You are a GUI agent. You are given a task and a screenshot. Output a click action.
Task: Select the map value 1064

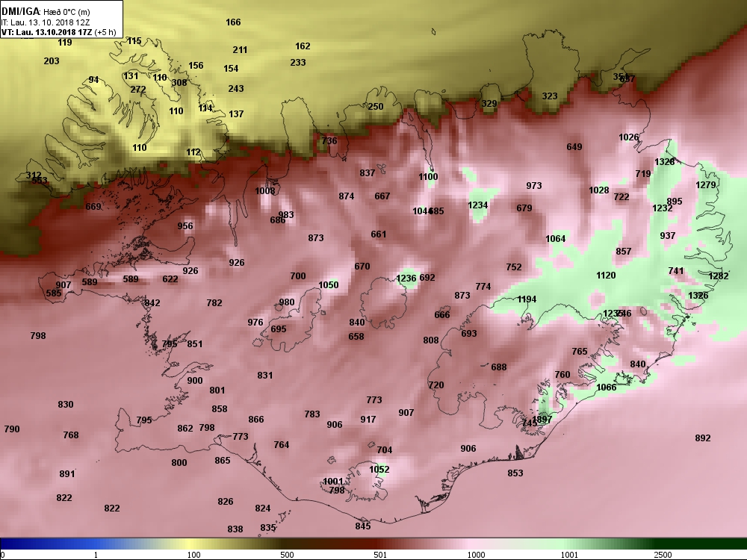pyautogui.click(x=556, y=239)
